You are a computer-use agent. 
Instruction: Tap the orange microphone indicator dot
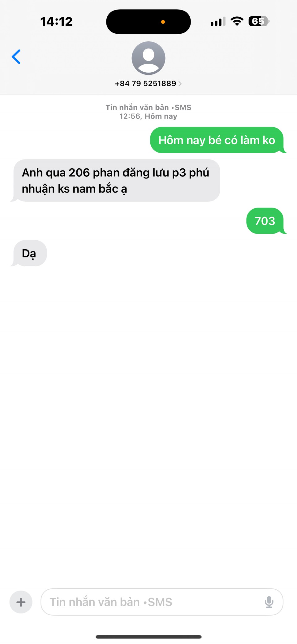point(163,22)
